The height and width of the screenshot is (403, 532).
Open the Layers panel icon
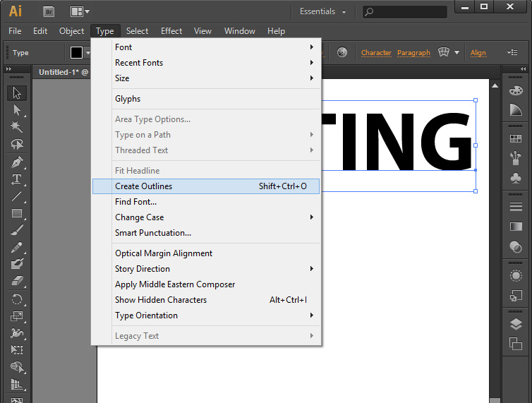(x=516, y=324)
